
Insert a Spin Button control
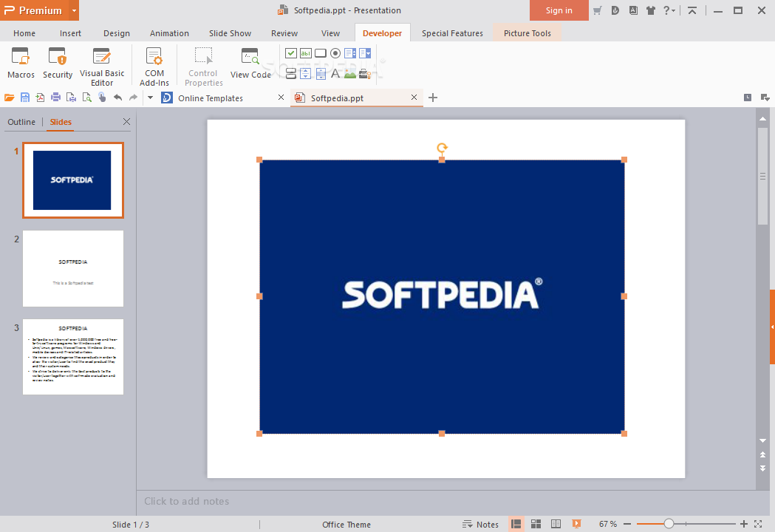tap(306, 74)
